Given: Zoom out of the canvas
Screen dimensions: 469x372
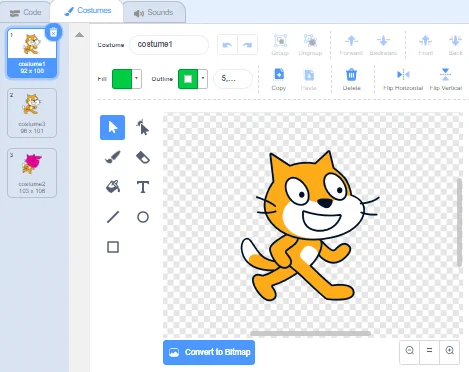Looking at the screenshot, I should 410,351.
